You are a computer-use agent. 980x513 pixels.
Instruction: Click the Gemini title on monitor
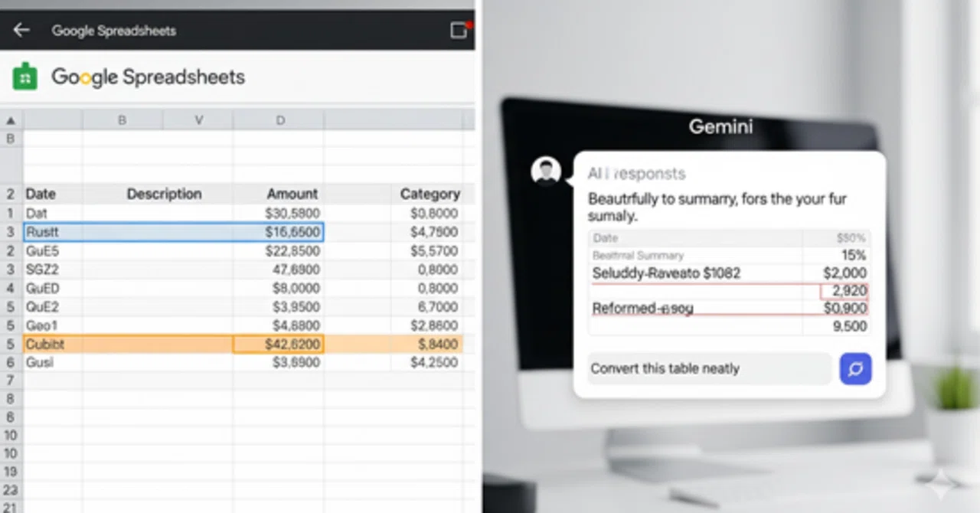coord(720,126)
